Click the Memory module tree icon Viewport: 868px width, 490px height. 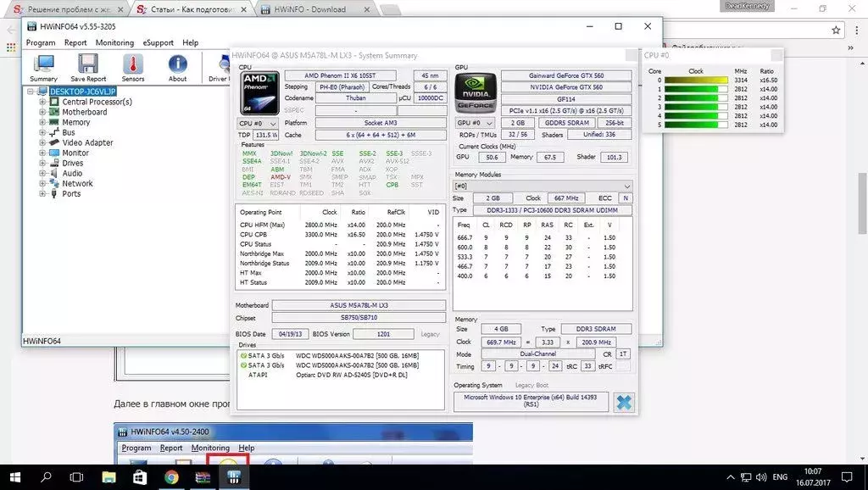click(x=54, y=122)
